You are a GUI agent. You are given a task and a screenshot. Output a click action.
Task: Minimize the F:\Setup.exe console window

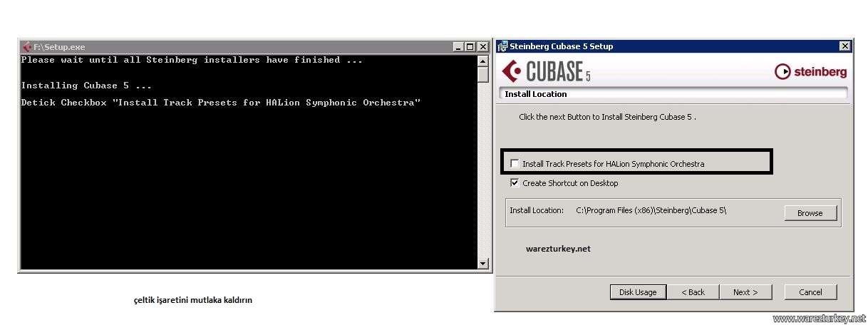coord(458,47)
